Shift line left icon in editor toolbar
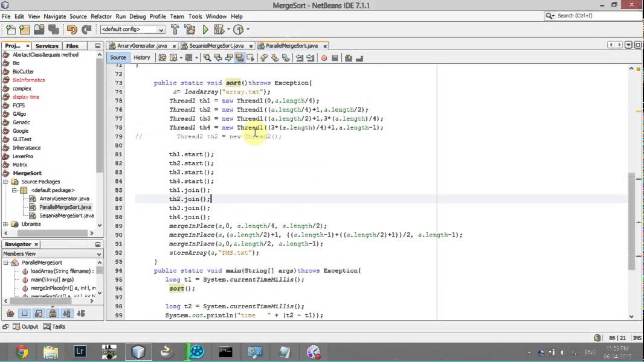 coord(300,58)
